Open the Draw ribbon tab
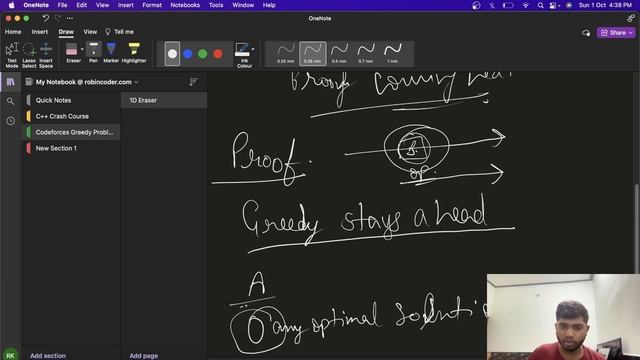 (x=66, y=32)
